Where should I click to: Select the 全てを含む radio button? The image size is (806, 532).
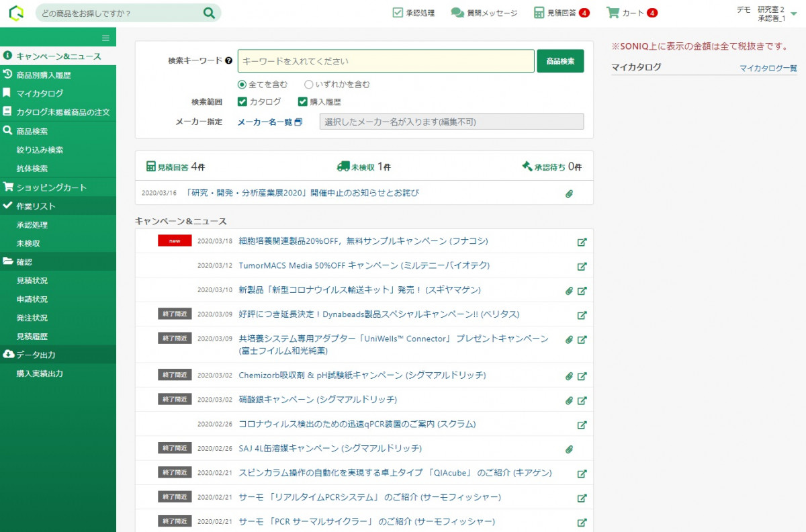point(242,85)
